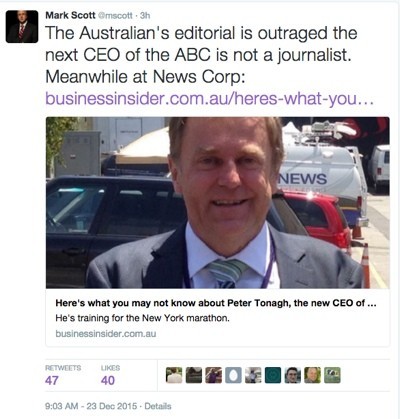Open the last liker avatar in row

click(x=332, y=375)
